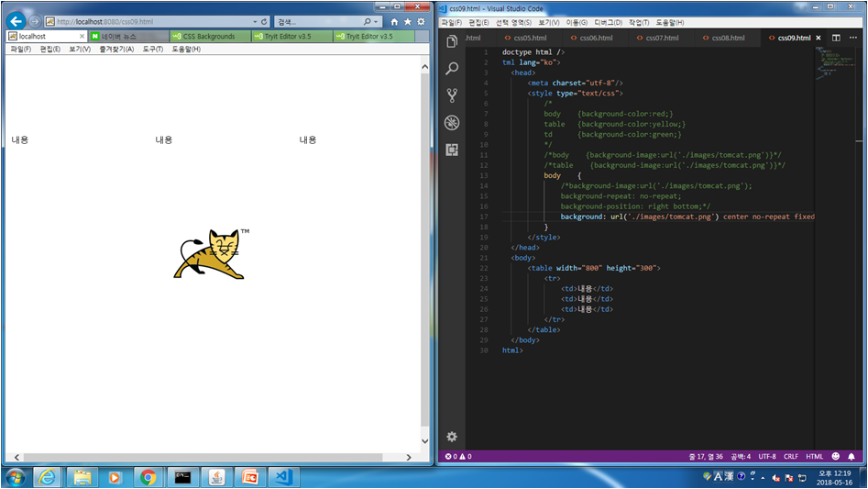Open 보기(V) menu in Internet Explorer
The image size is (868, 489).
80,49
